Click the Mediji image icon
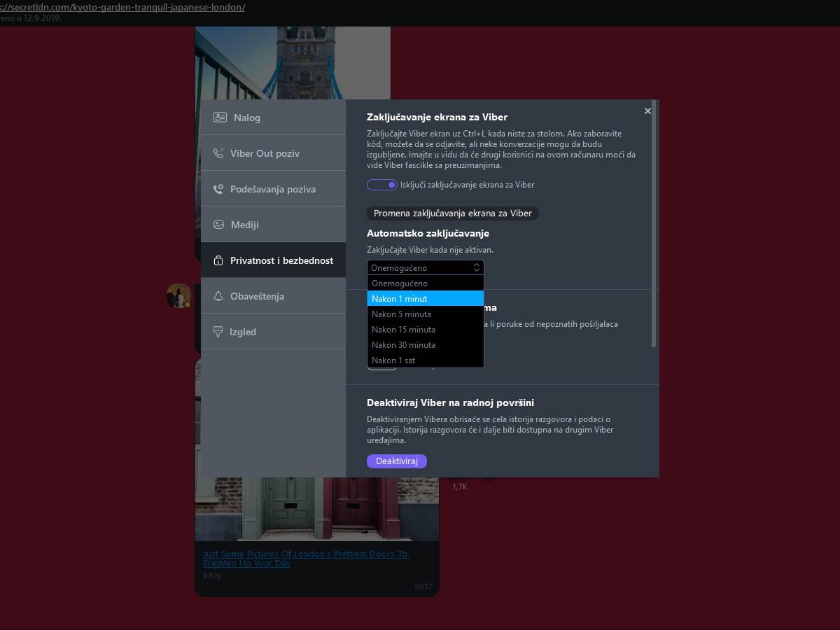Viewport: 840px width, 630px height. pyautogui.click(x=219, y=224)
